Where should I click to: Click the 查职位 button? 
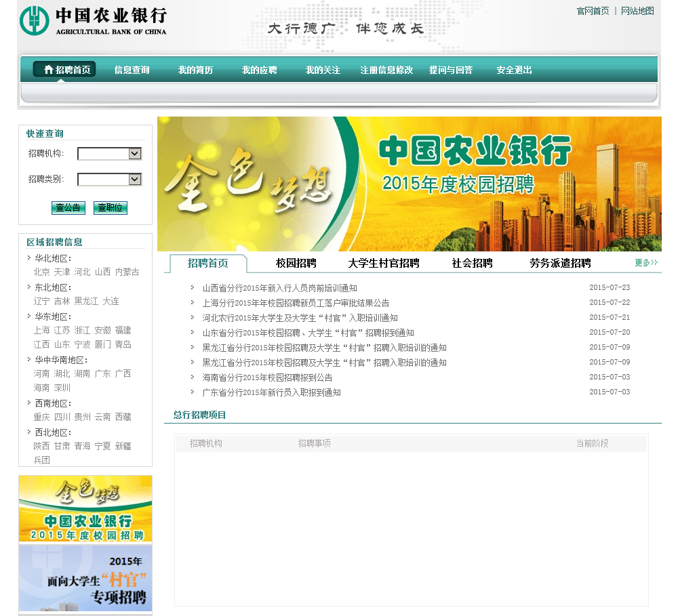click(111, 207)
